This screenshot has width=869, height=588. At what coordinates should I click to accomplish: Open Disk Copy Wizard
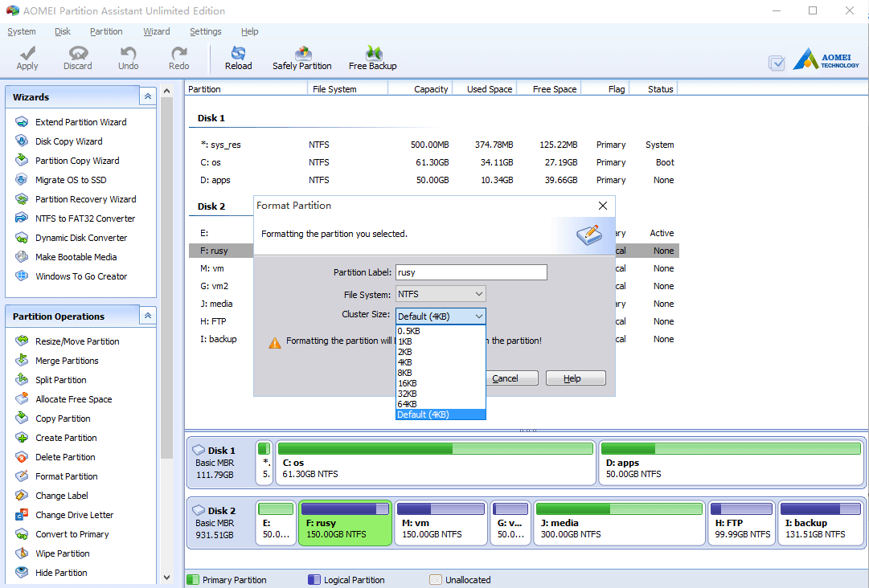click(68, 141)
